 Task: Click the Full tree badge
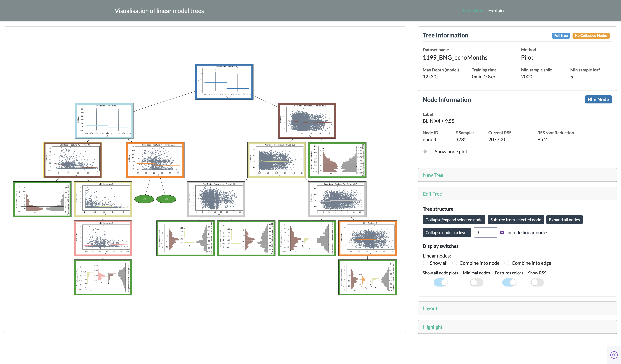click(561, 35)
